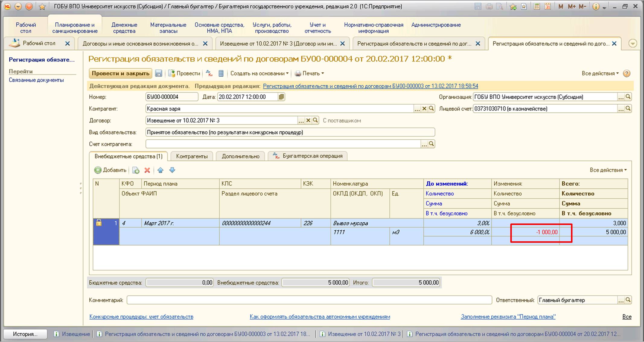
Task: Search icon beside Контрагент field
Action: click(432, 109)
